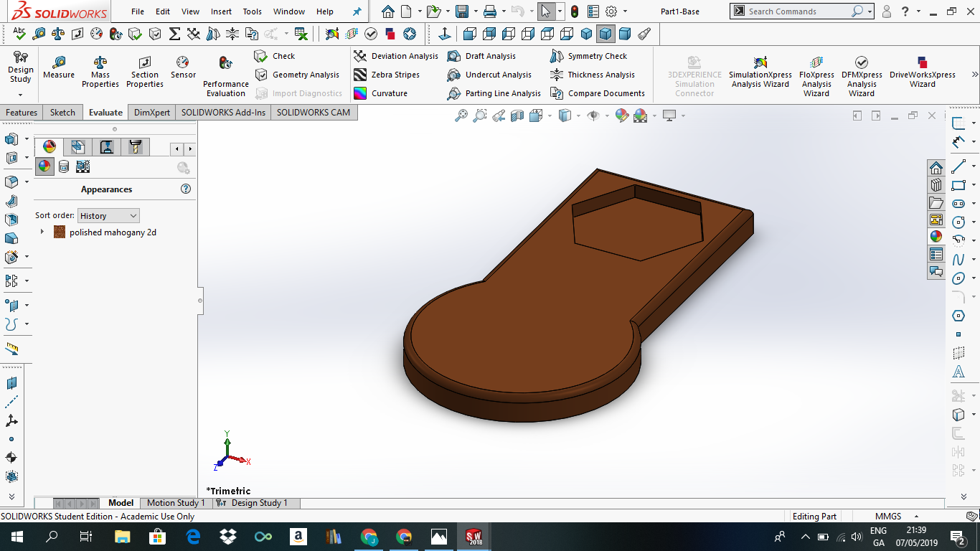Viewport: 980px width, 551px height.
Task: Expand the polished mahogany 2d appearance
Action: pyautogui.click(x=42, y=232)
